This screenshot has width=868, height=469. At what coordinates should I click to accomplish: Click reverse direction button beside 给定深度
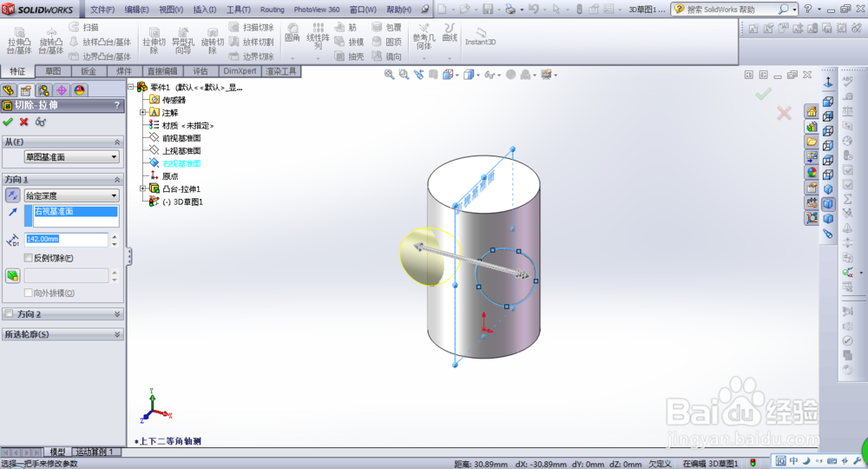point(12,195)
